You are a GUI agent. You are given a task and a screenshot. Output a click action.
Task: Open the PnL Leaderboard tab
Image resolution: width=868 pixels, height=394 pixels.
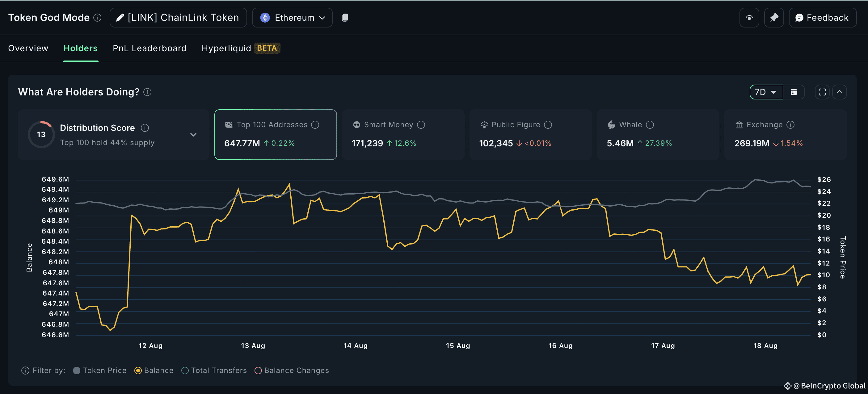coord(150,48)
